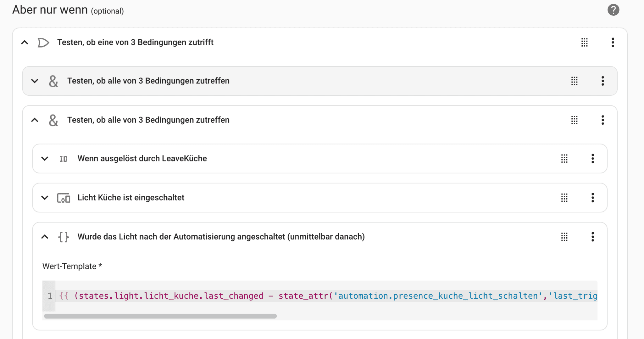Click the 'Wenn ausgelöst durch LeaveKüche' title
This screenshot has height=339, width=644.
click(x=142, y=159)
